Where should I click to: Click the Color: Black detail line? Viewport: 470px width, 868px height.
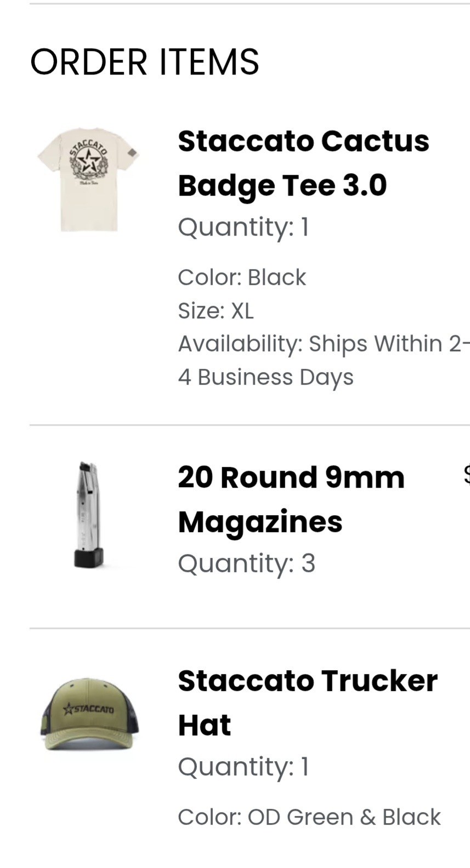(x=242, y=277)
